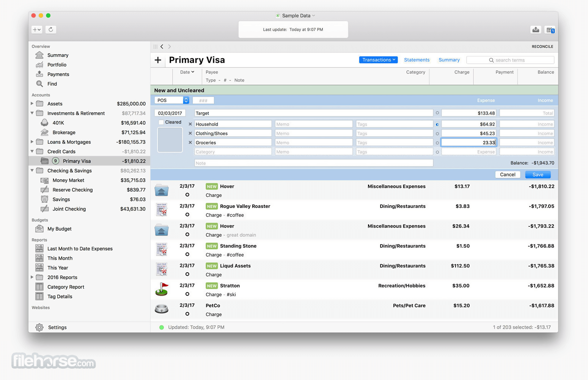Image resolution: width=588 pixels, height=380 pixels.
Task: Open This Month report
Action: pos(60,258)
